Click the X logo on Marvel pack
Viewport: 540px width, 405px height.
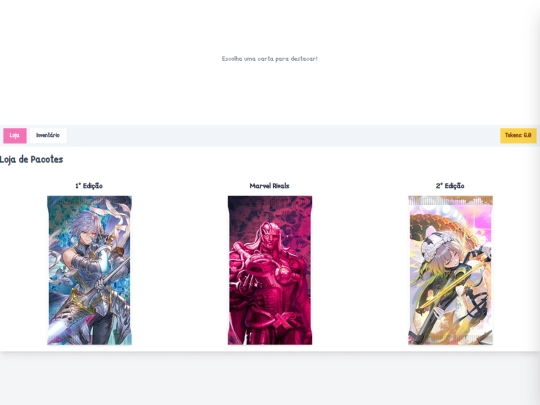pos(282,322)
